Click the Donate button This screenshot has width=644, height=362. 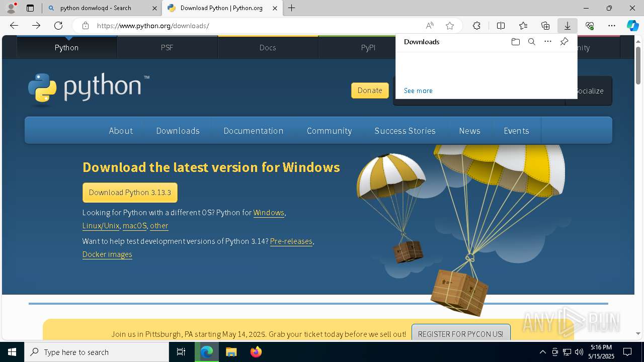370,90
